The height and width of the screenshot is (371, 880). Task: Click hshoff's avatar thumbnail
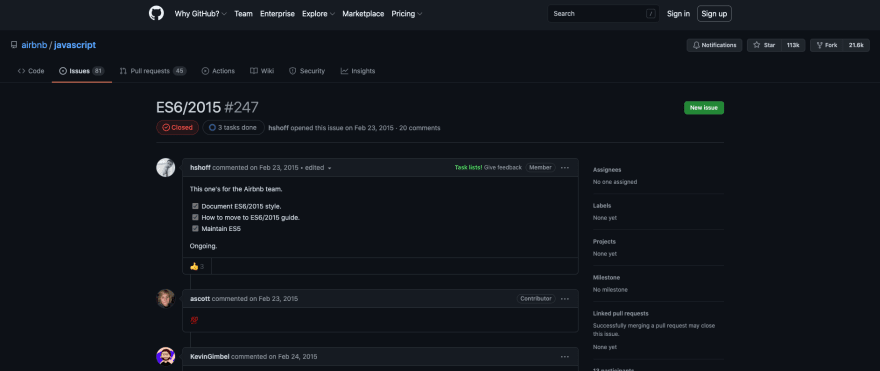[166, 168]
